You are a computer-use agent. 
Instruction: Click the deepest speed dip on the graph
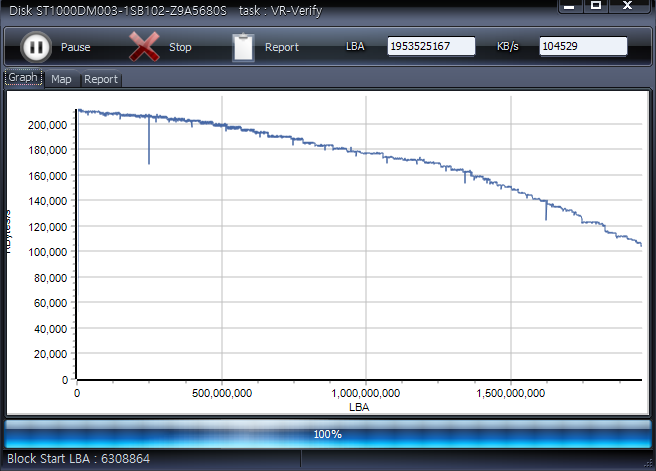click(x=149, y=160)
